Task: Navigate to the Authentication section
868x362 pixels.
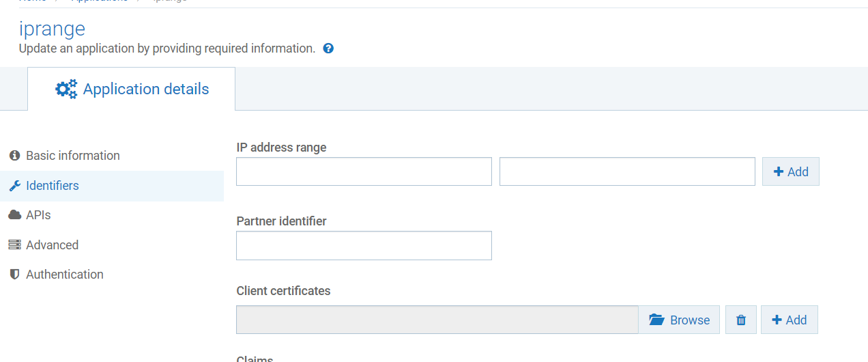Action: point(65,275)
